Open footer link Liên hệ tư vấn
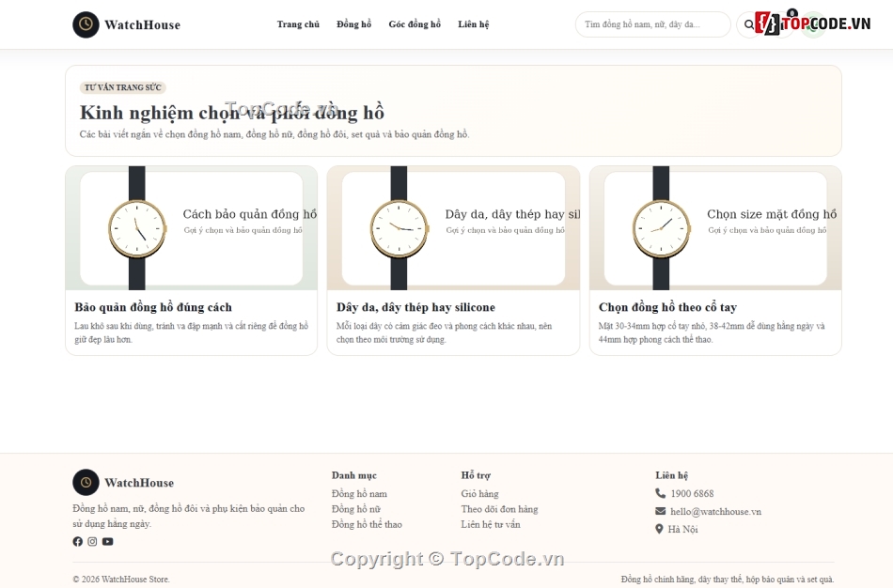 491,524
